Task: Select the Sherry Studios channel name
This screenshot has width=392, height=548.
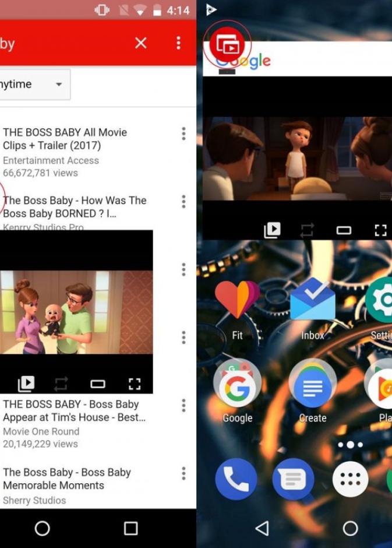Action: pyautogui.click(x=34, y=500)
